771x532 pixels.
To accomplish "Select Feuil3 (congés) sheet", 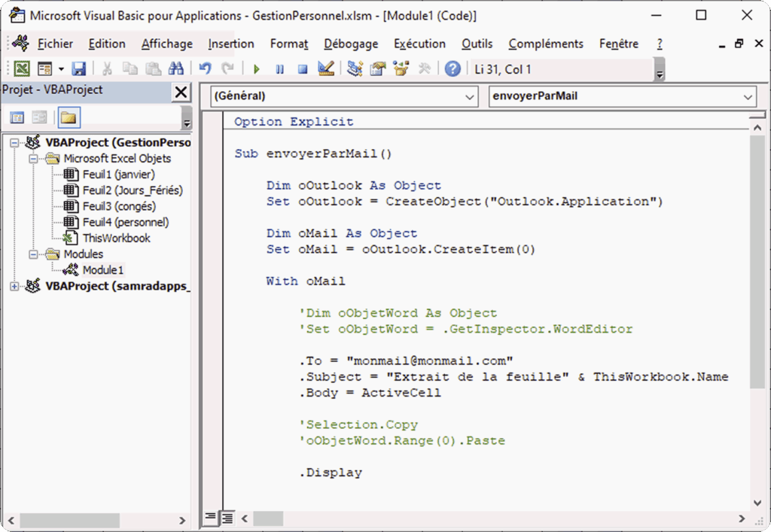I will point(110,206).
